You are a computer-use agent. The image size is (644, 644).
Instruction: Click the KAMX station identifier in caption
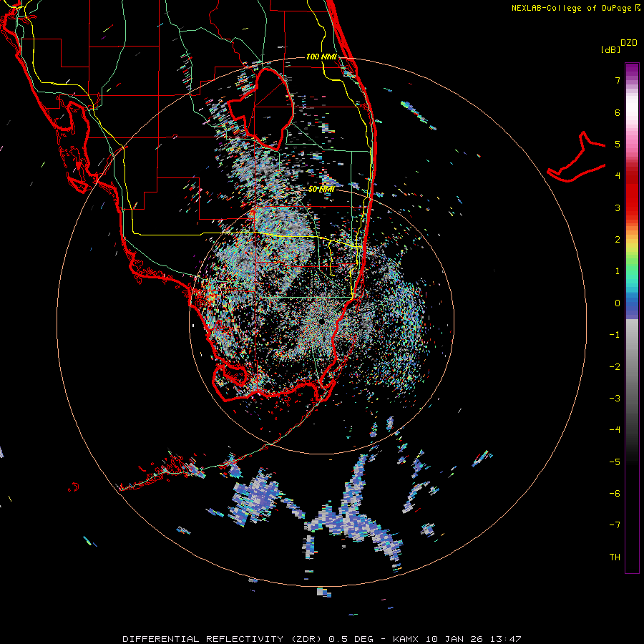pos(406,639)
